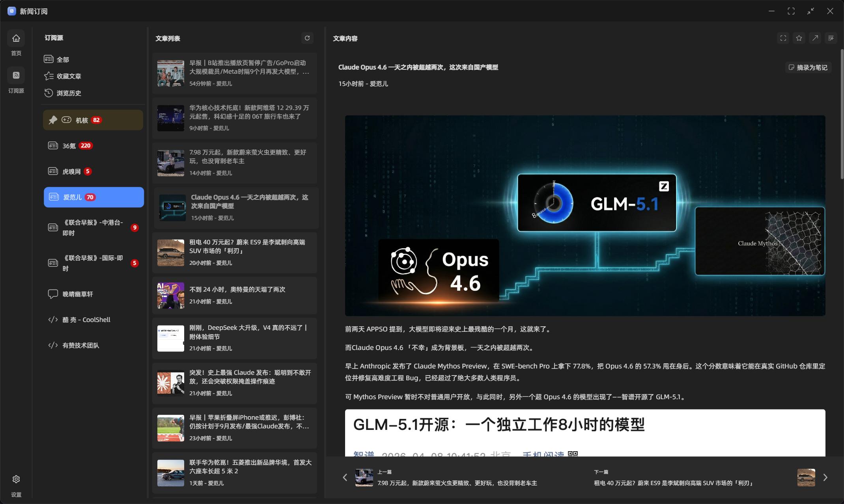Image resolution: width=844 pixels, height=504 pixels.
Task: Open 订阅源 feed icon in the sidebar
Action: (16, 75)
